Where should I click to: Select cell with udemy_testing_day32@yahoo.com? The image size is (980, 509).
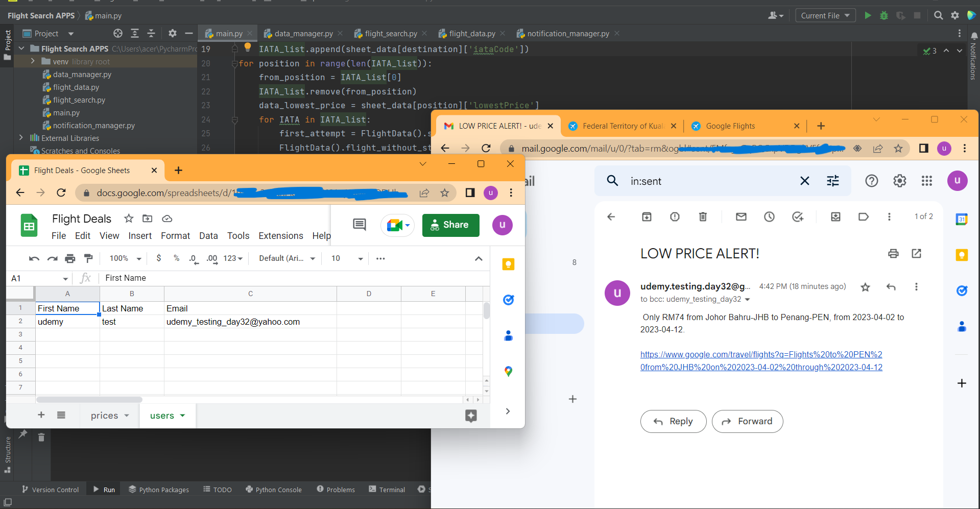(250, 322)
